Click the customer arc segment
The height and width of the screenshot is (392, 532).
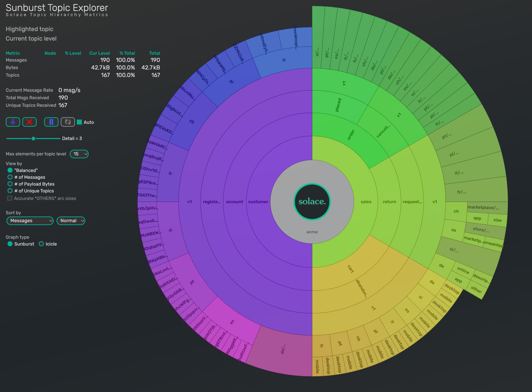coord(258,202)
